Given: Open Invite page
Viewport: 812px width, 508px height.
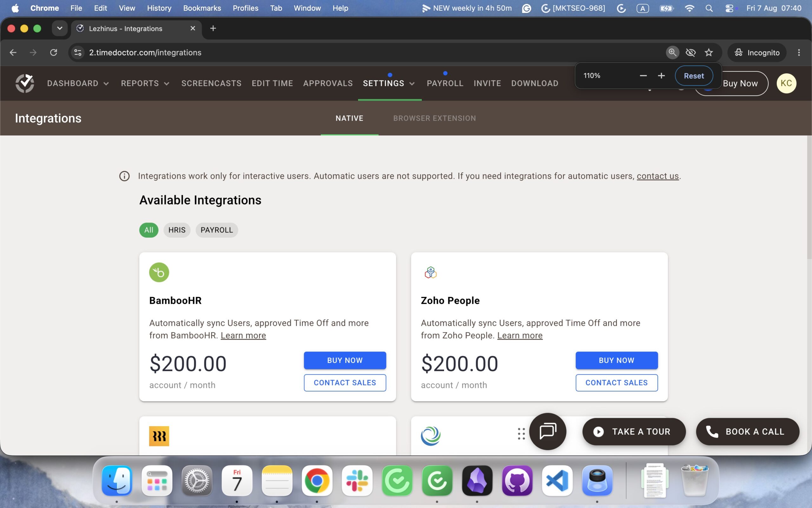Looking at the screenshot, I should pyautogui.click(x=487, y=83).
